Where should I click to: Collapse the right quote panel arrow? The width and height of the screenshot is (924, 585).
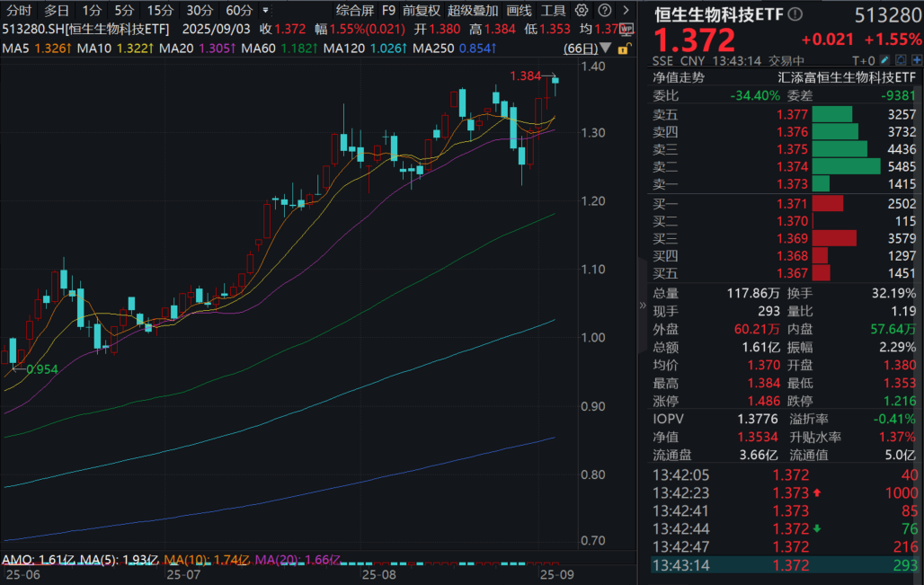[x=642, y=306]
